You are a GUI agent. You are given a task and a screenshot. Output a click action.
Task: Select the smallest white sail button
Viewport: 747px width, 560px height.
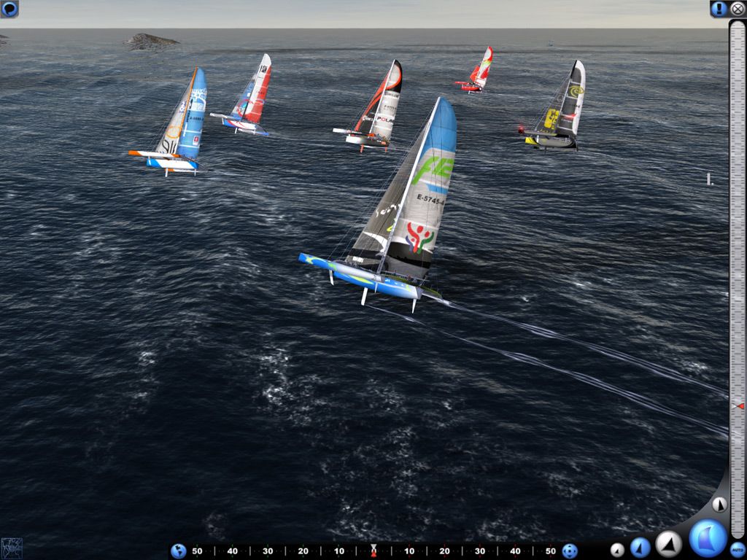[617, 550]
